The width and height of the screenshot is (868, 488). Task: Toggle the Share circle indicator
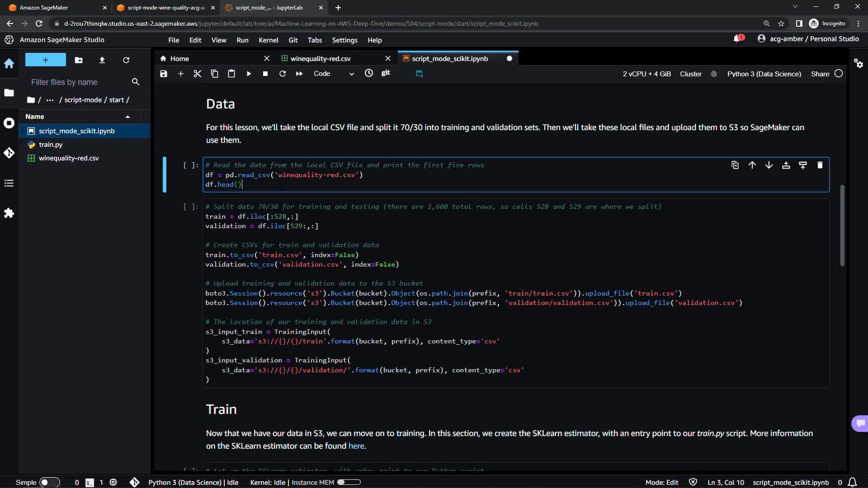839,74
